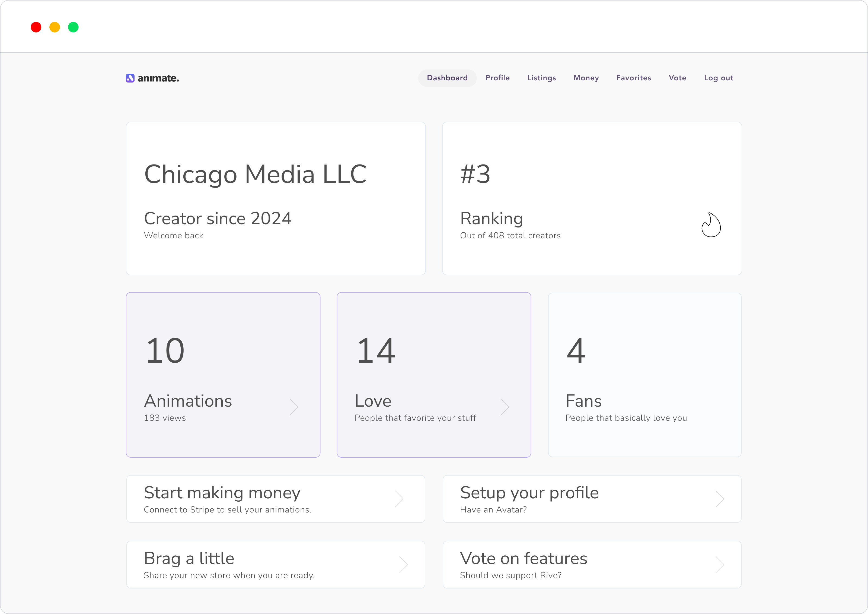Click the chevron arrow in Love card

click(x=505, y=407)
